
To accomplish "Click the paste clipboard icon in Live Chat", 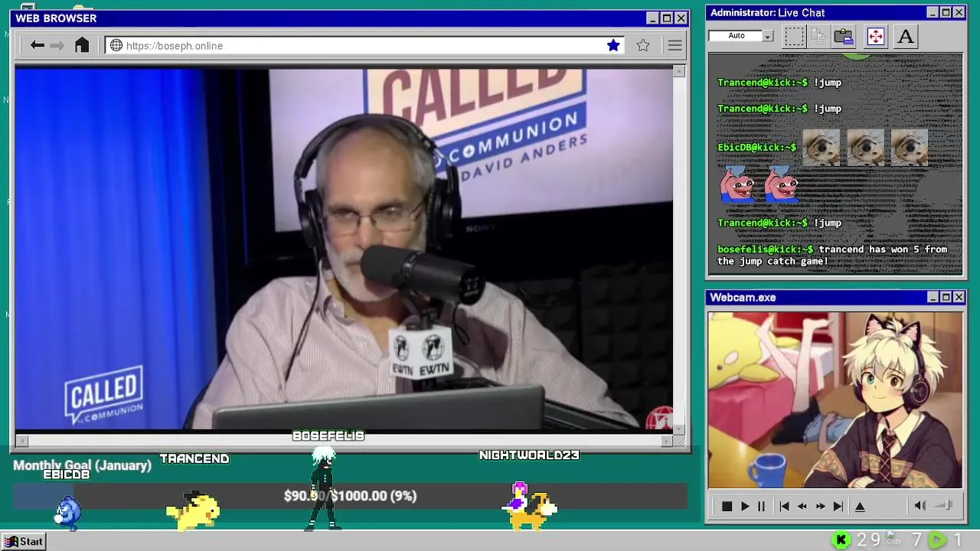I will (x=844, y=36).
